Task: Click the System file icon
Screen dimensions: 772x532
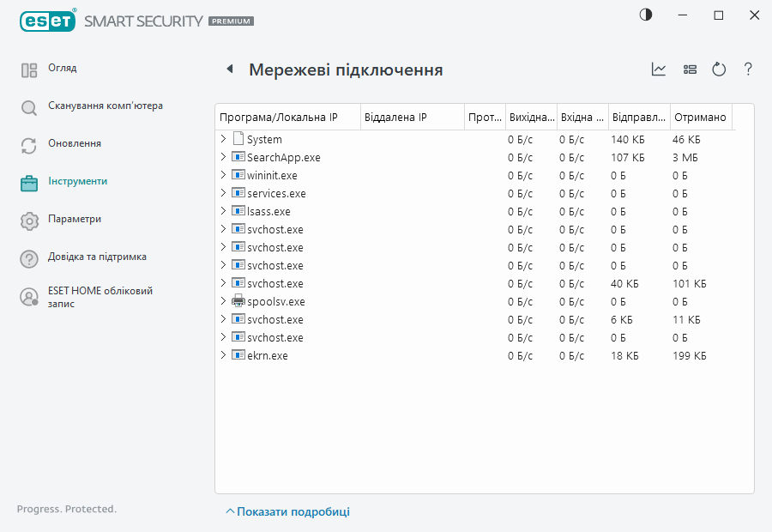Action: coord(238,139)
